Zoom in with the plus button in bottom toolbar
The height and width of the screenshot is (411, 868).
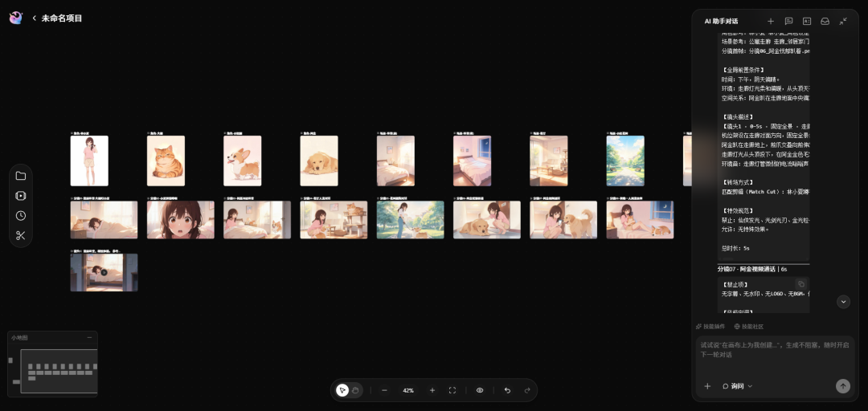[x=432, y=390]
